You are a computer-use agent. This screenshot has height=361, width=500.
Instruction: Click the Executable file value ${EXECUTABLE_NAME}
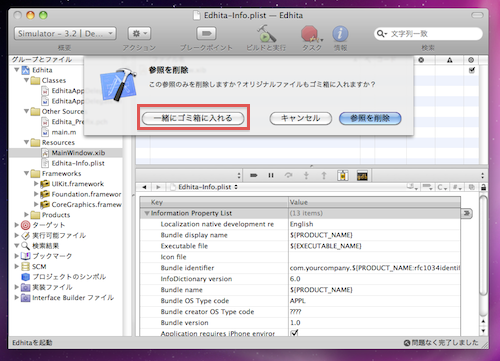coord(326,246)
